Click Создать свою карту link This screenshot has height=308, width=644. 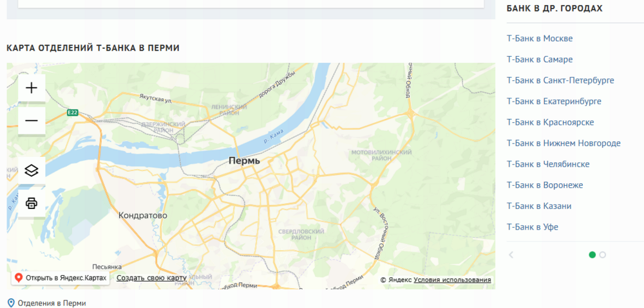[x=151, y=278]
